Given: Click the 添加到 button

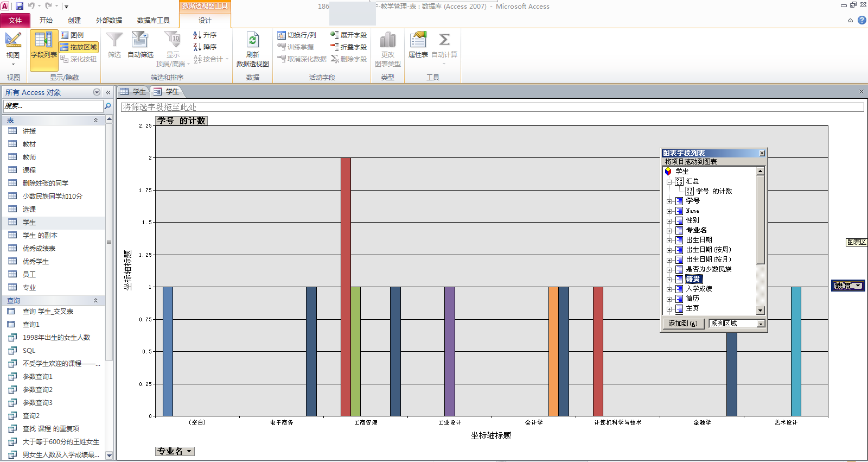Looking at the screenshot, I should [683, 324].
